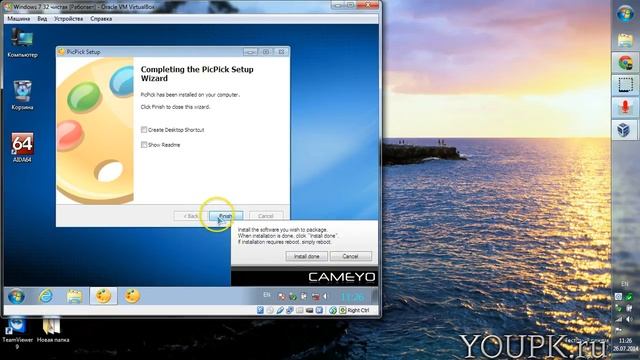
Task: Open host Explorer folder in taskbar
Action: 625,40
